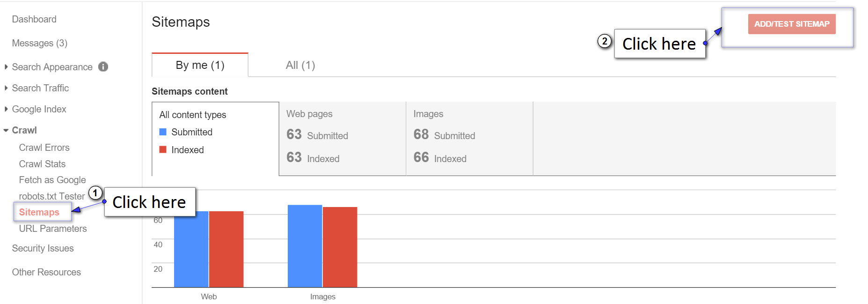The height and width of the screenshot is (304, 868).
Task: Open URL Parameters page
Action: pos(53,229)
